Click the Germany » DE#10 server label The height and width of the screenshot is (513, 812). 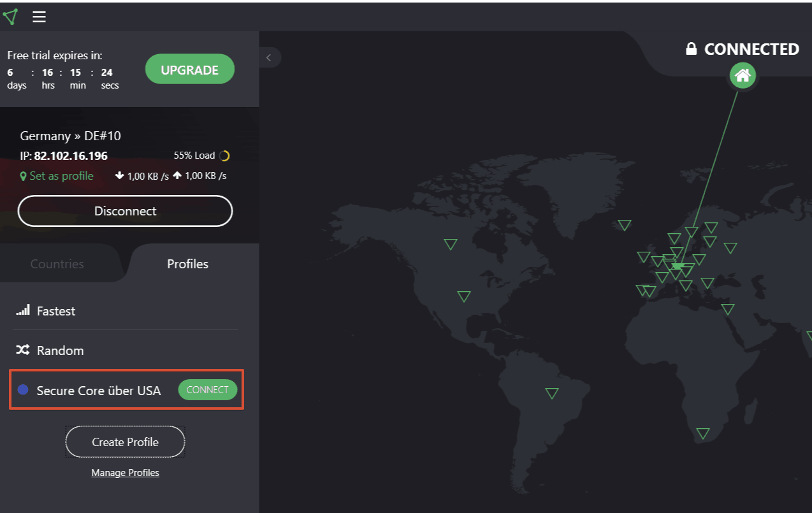(70, 136)
